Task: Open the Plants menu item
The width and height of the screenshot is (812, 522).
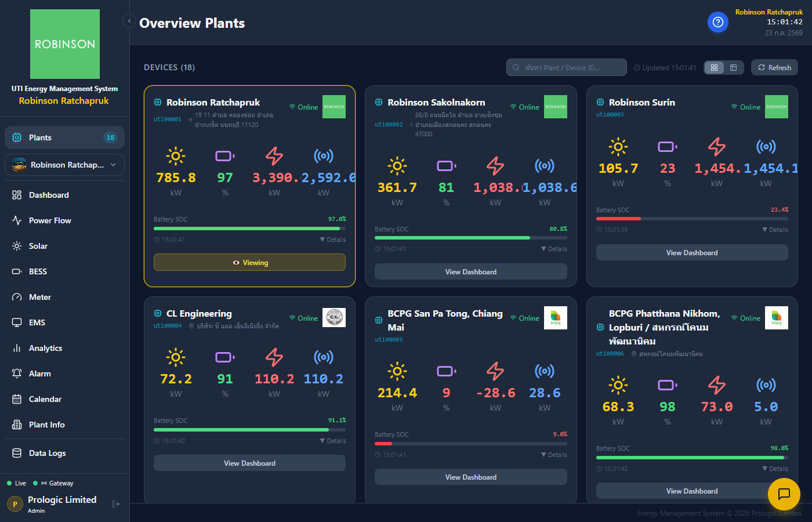Action: coord(65,137)
